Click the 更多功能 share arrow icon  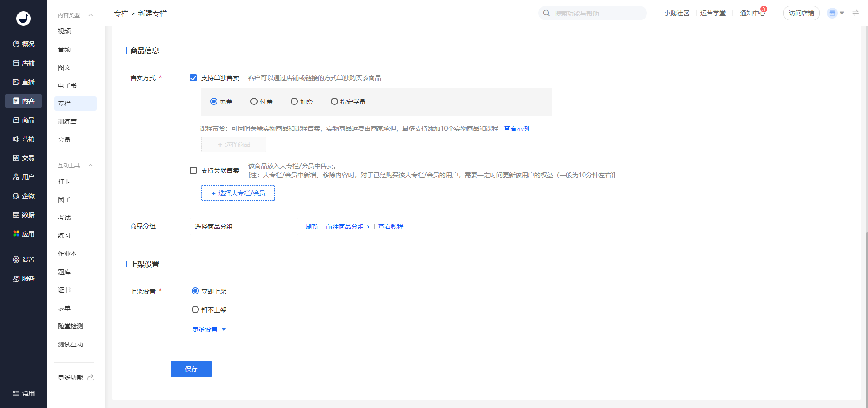(90, 377)
